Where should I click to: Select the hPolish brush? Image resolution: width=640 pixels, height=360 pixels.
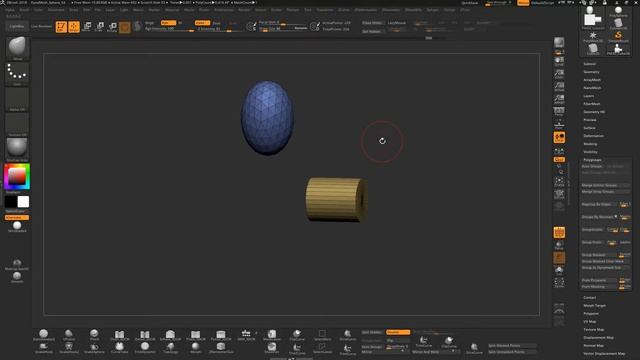[x=69, y=335]
